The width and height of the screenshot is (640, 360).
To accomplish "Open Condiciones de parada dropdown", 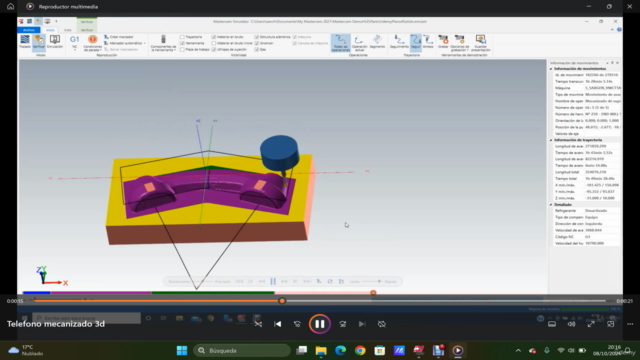I will [93, 43].
